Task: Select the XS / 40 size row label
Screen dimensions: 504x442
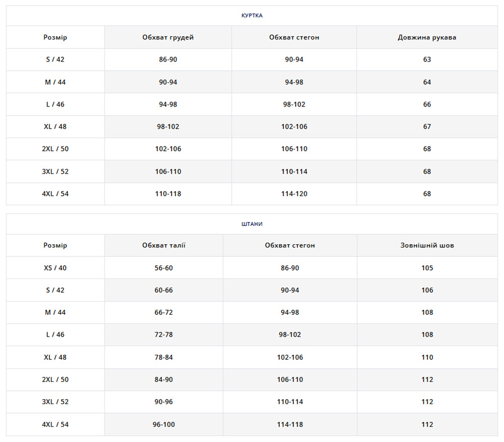Action: pyautogui.click(x=55, y=268)
